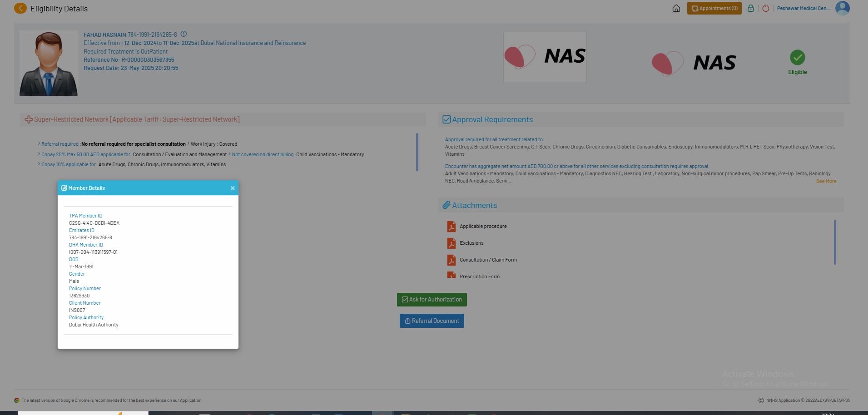
Task: Open Consultation / Claim Form PDF icon
Action: [x=451, y=260]
